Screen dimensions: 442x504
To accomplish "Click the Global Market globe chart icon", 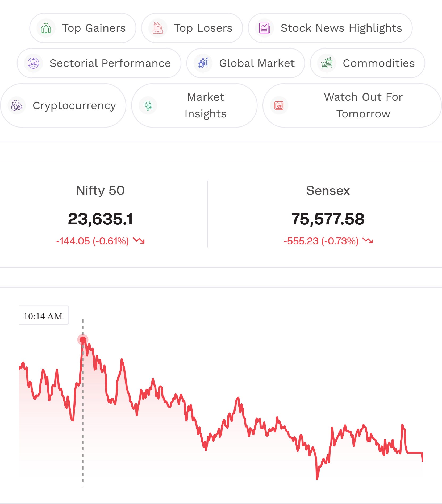I will tap(203, 63).
